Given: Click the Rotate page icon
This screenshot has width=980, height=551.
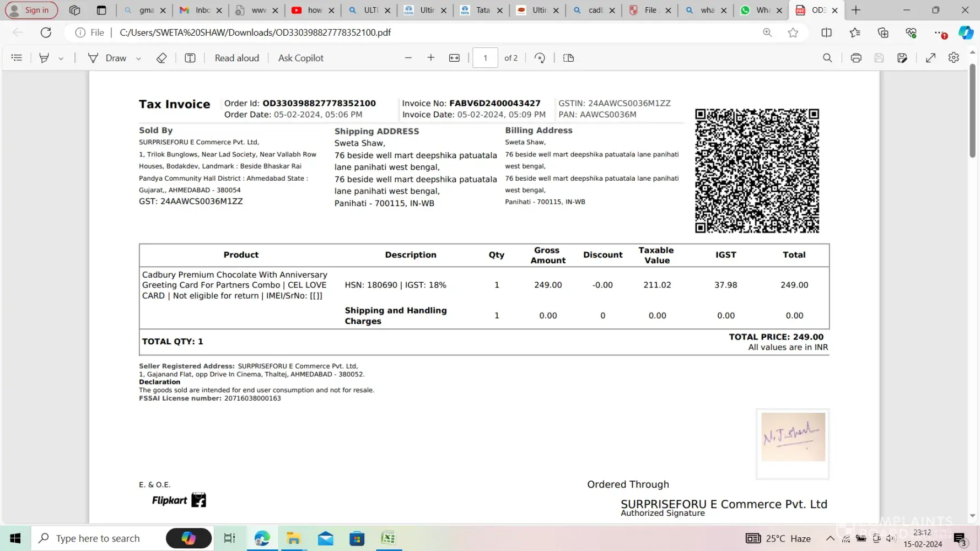Looking at the screenshot, I should pos(540,58).
